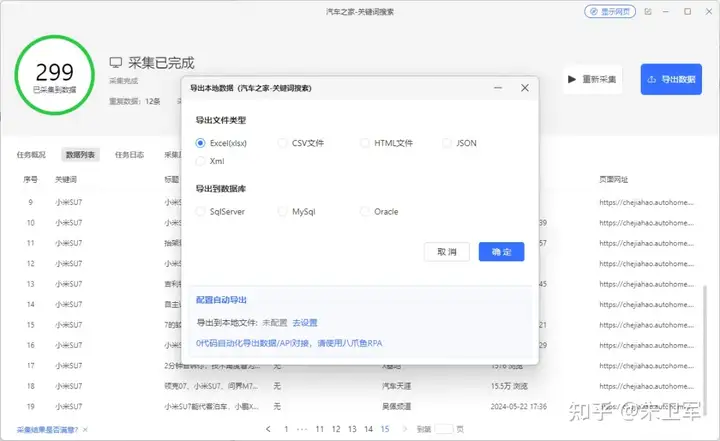The width and height of the screenshot is (720, 441).
Task: Pick JSON as the export format
Action: (x=459, y=143)
